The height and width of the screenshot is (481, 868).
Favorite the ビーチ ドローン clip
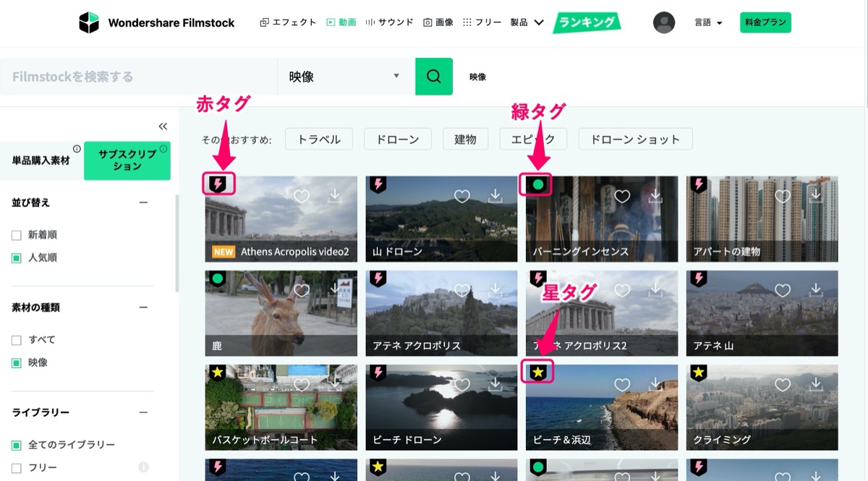click(x=461, y=384)
